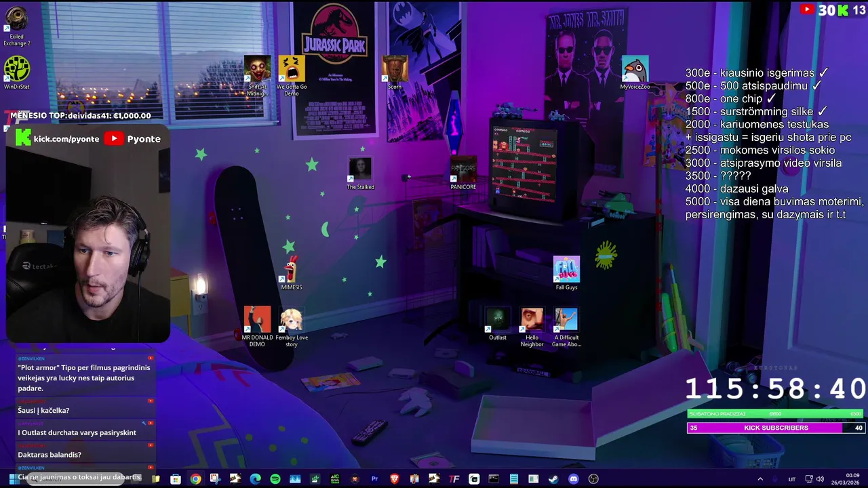The height and width of the screenshot is (488, 868).
Task: Open the Windows Start menu
Action: [13, 479]
